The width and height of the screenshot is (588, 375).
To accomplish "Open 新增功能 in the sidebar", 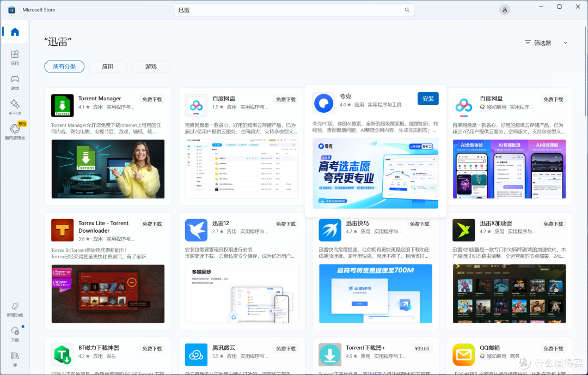I will coord(15,310).
